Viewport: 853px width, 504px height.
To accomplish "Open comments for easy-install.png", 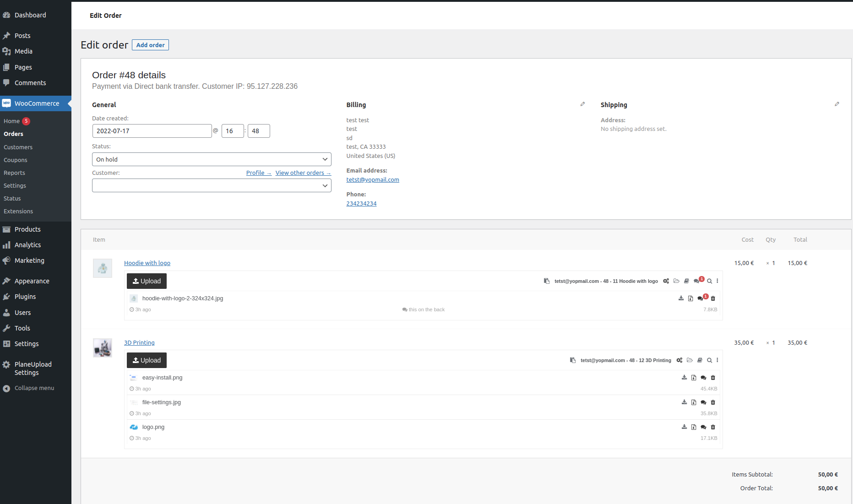I will [703, 378].
